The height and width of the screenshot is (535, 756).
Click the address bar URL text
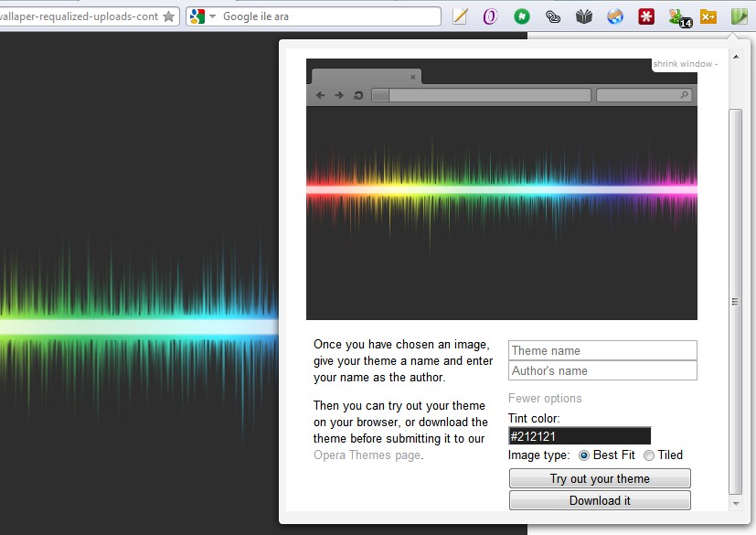(79, 16)
